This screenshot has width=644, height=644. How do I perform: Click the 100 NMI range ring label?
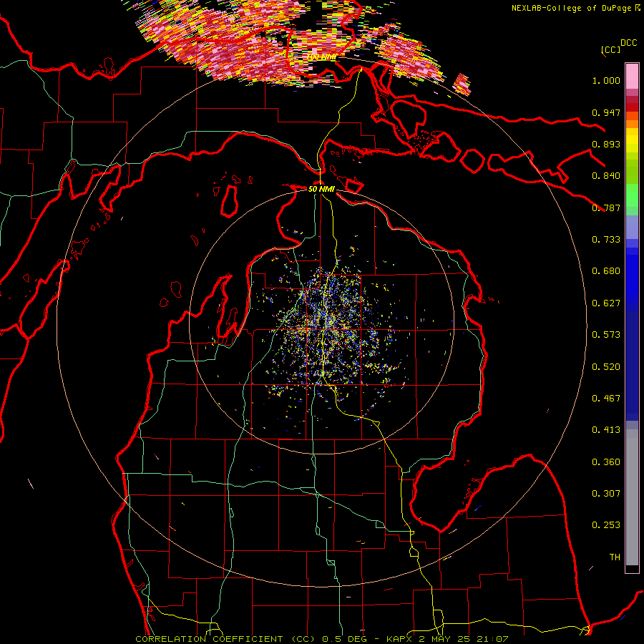(322, 57)
